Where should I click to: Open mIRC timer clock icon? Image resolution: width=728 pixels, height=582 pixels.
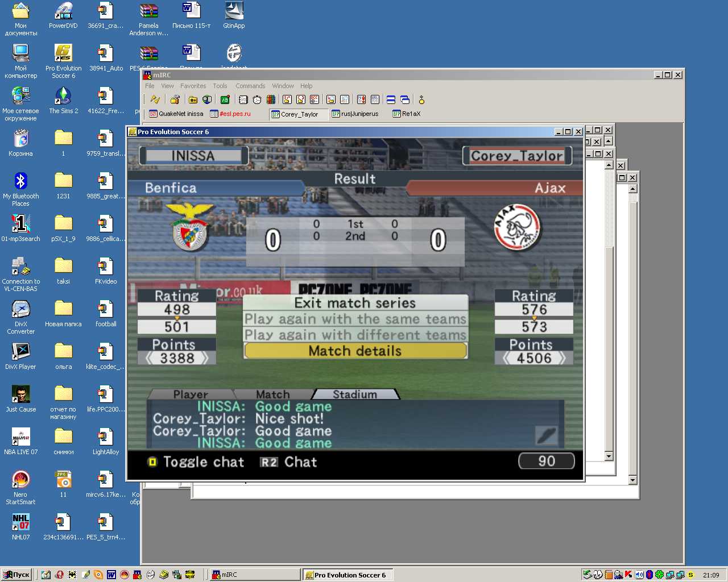(257, 99)
